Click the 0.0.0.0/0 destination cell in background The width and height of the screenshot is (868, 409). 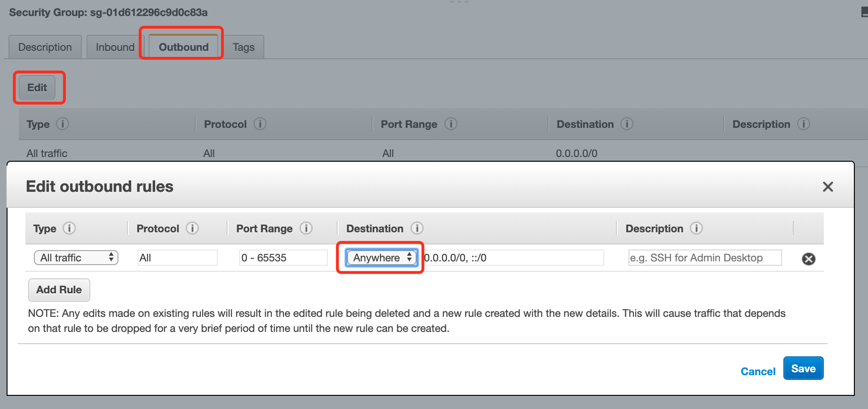(x=576, y=153)
